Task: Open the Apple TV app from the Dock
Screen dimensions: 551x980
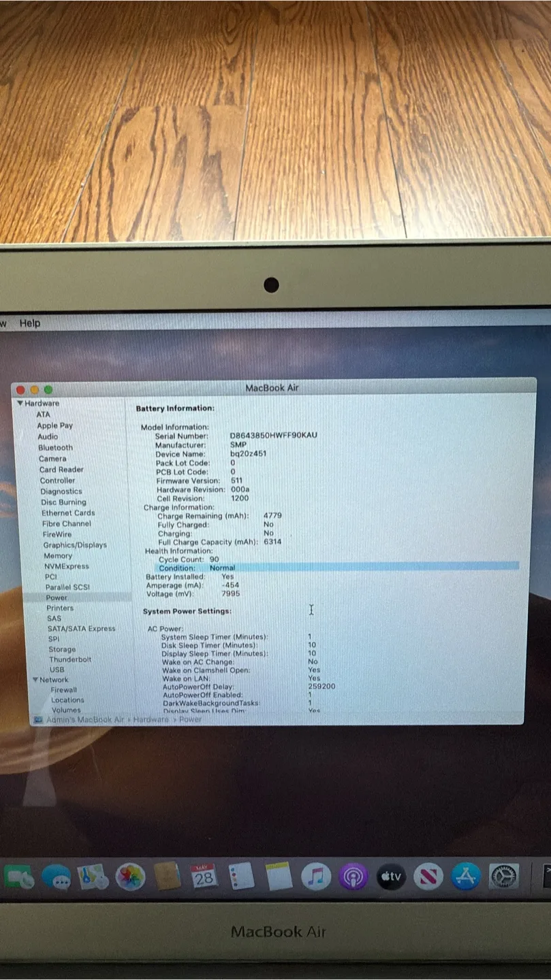Action: (391, 876)
